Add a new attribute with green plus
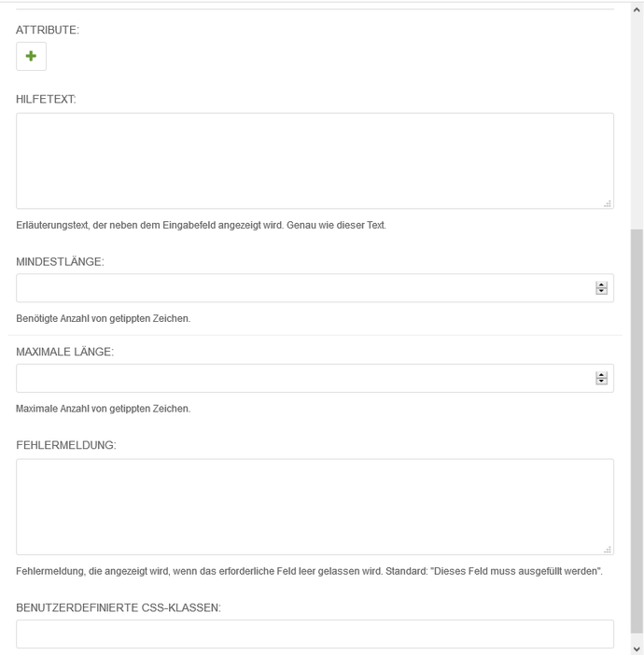 click(31, 57)
